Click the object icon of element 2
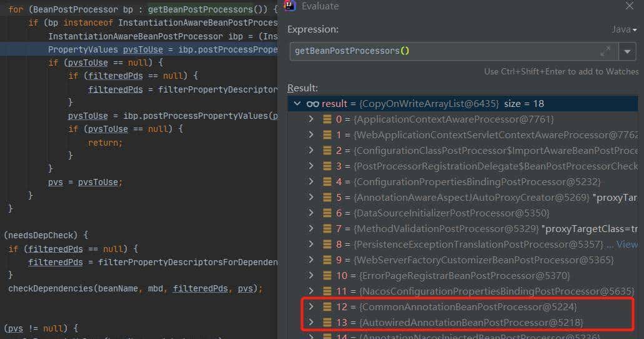The width and height of the screenshot is (644, 339). click(327, 151)
